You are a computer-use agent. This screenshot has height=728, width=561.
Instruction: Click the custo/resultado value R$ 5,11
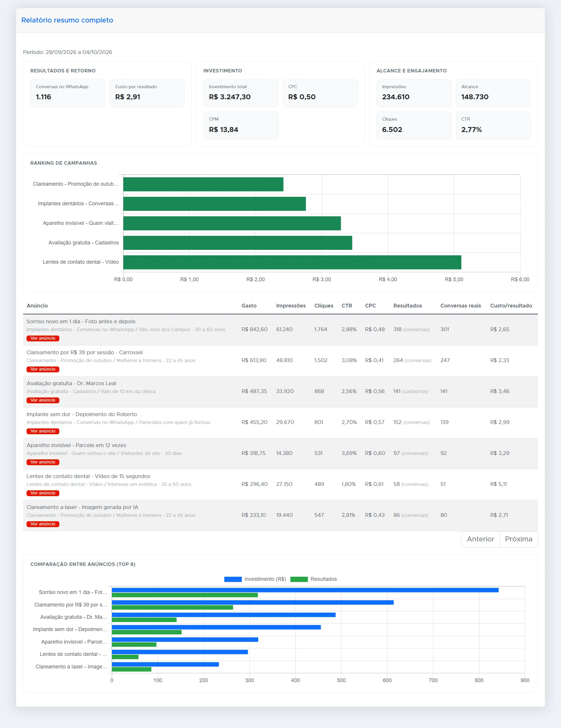(x=498, y=484)
